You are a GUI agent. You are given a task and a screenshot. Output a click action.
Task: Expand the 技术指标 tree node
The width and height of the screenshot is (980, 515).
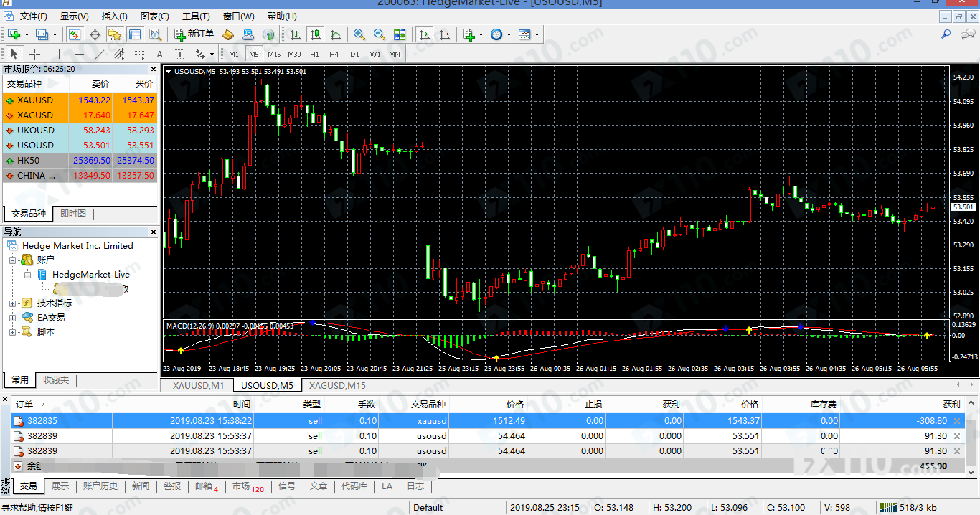coord(13,303)
